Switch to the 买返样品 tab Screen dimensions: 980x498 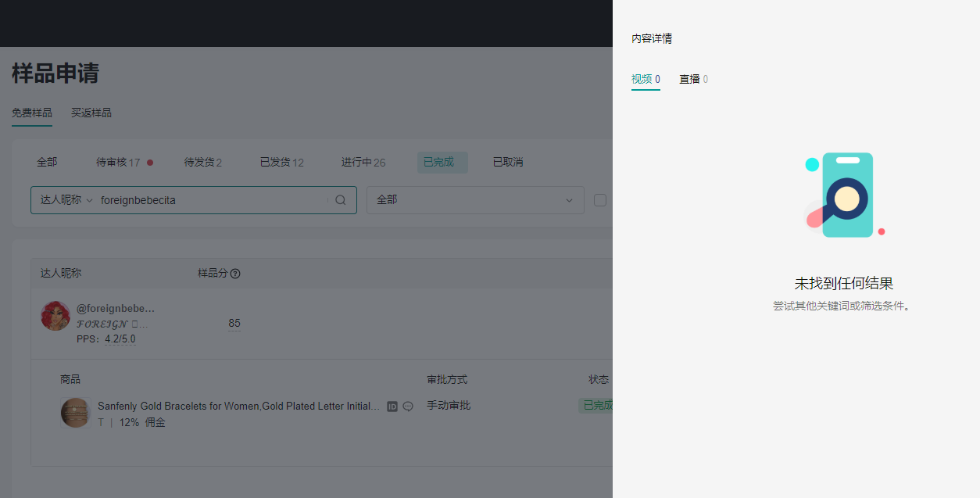[90, 113]
